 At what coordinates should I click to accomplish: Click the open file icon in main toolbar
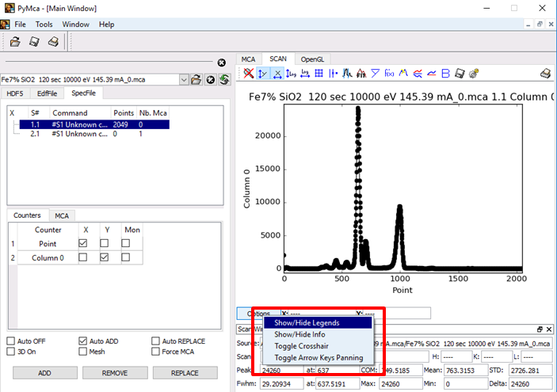click(15, 42)
